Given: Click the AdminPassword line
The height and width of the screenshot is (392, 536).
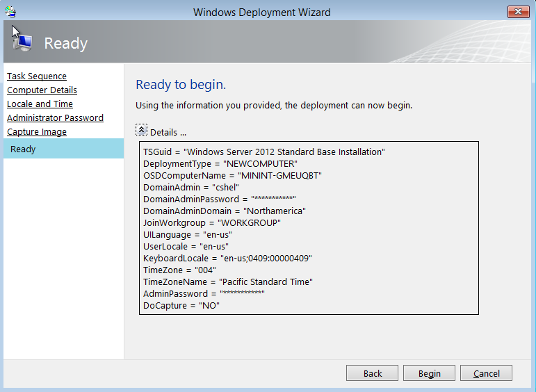Looking at the screenshot, I should pyautogui.click(x=204, y=294).
